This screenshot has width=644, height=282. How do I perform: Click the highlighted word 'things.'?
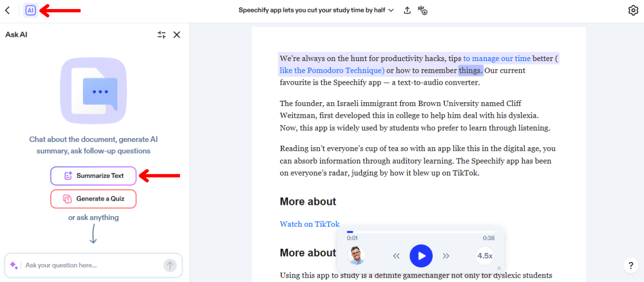[x=471, y=70]
